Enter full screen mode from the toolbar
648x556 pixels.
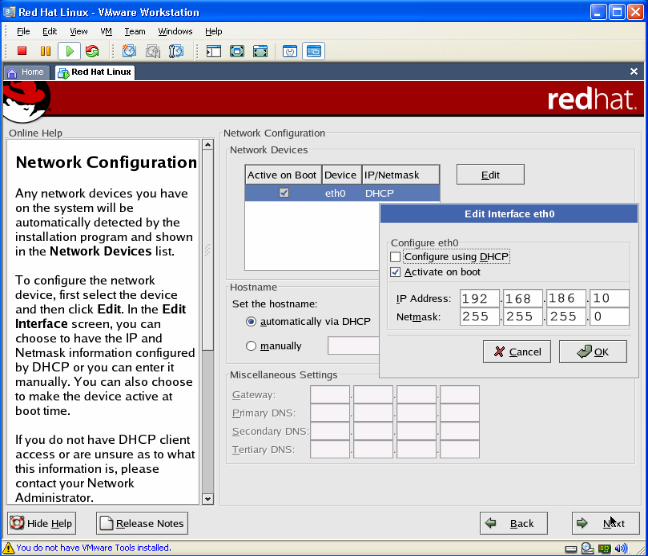click(237, 51)
